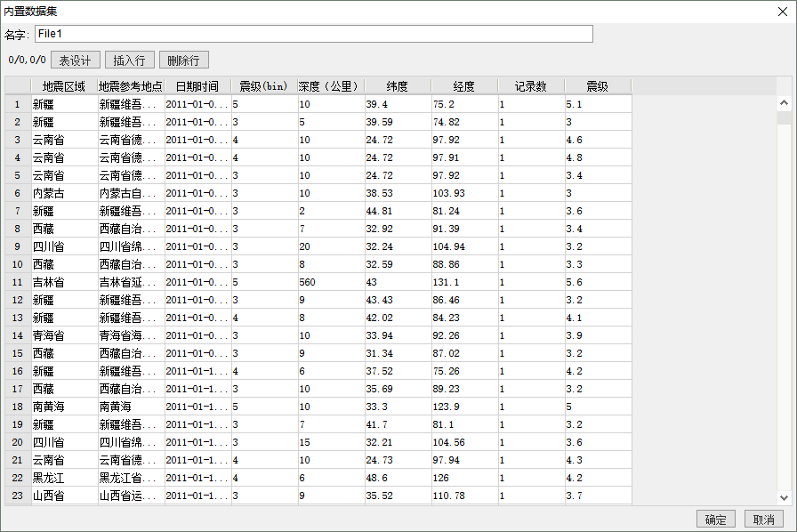Select the 深度（公里） column header
Viewport: 797px width, 532px height.
330,86
